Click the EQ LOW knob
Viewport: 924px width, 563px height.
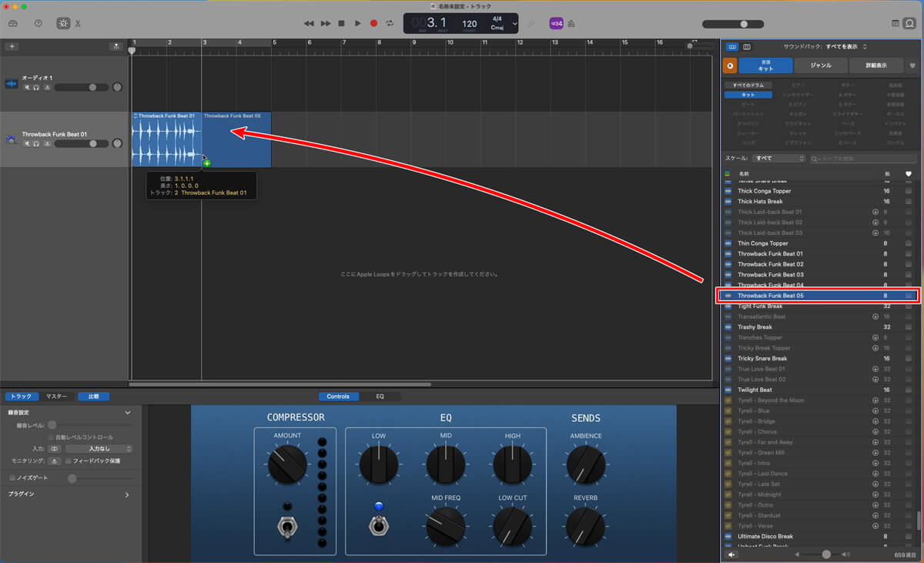379,464
